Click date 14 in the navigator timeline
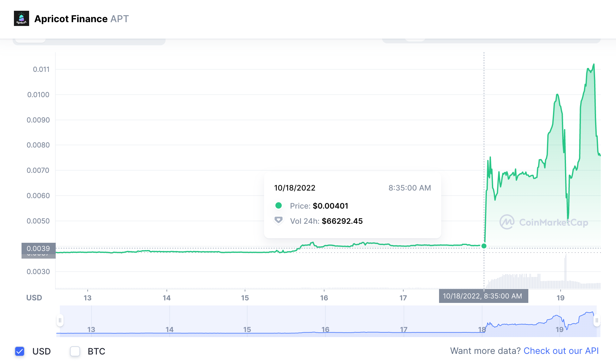616x364 pixels. point(169,329)
